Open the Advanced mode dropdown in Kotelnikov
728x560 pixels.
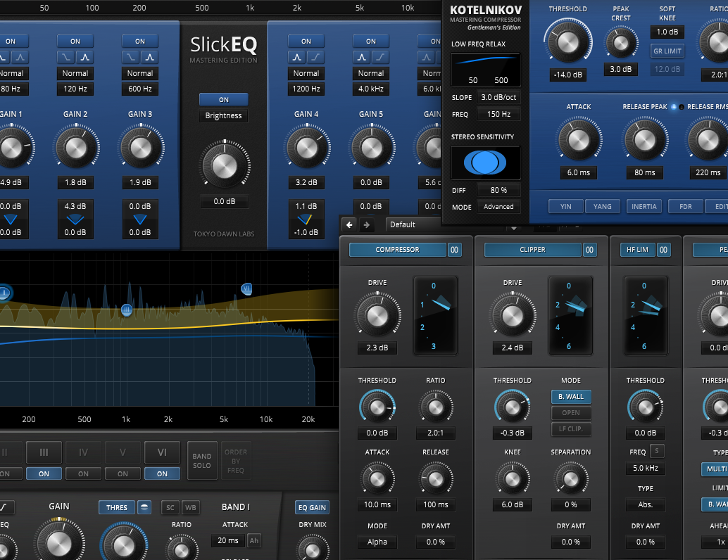click(x=498, y=206)
